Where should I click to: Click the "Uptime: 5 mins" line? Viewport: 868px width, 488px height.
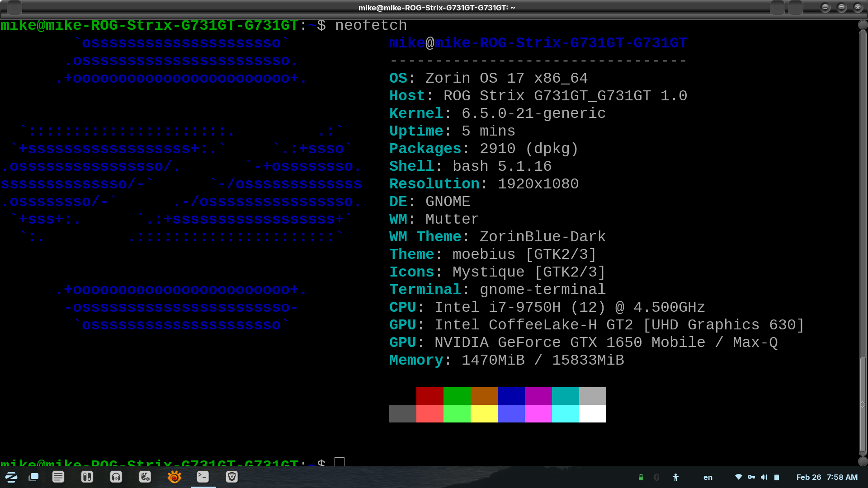(453, 131)
